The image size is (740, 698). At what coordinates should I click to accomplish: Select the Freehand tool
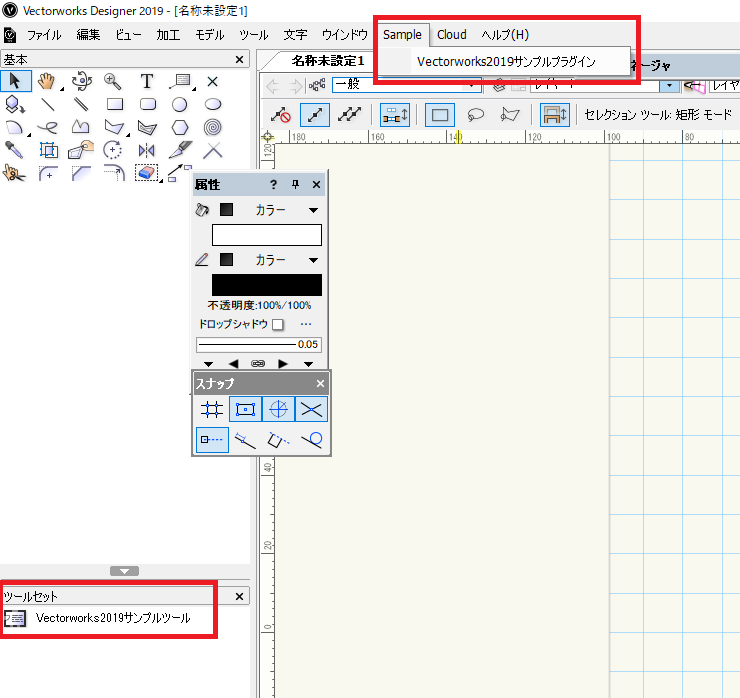tap(48, 127)
